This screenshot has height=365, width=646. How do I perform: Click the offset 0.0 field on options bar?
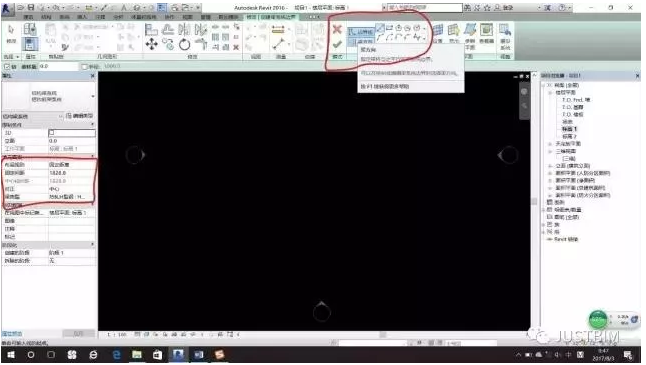coord(58,66)
